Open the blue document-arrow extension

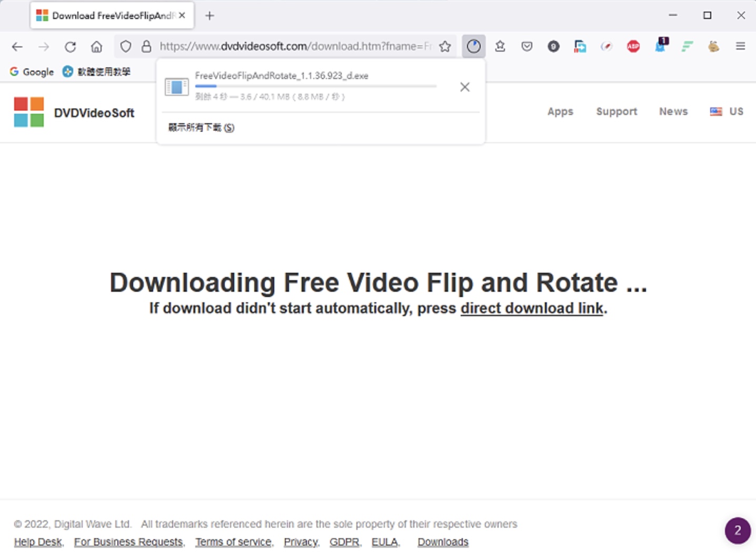coord(580,46)
